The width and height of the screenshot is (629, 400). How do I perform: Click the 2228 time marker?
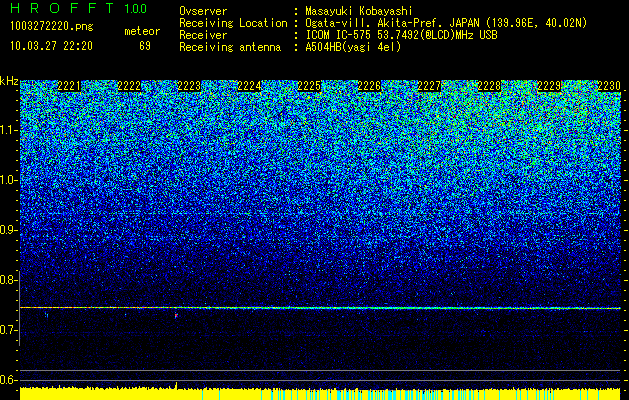pyautogui.click(x=489, y=86)
